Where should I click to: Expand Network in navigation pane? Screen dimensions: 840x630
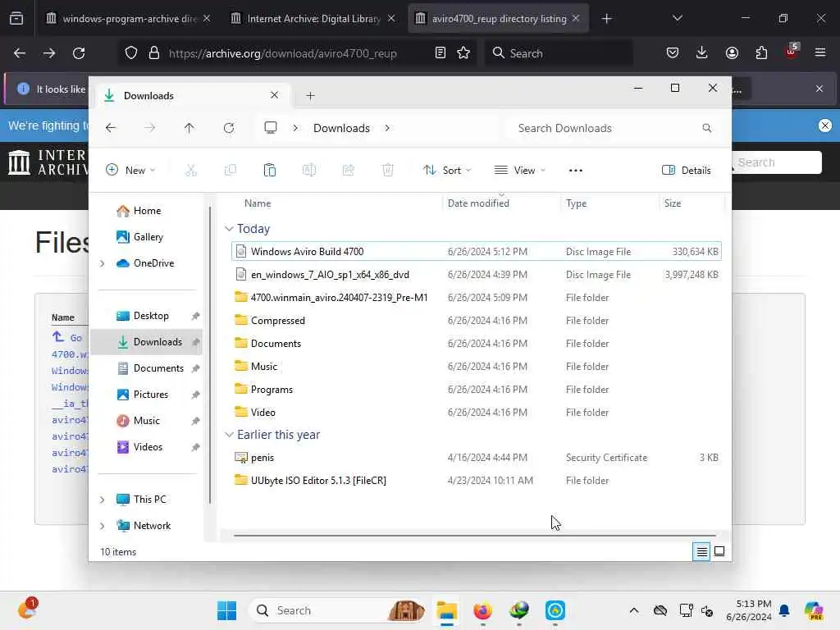(103, 526)
